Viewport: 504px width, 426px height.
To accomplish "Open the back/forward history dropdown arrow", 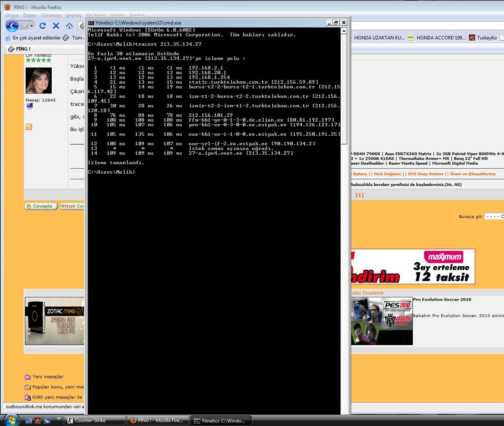I will coord(32,26).
